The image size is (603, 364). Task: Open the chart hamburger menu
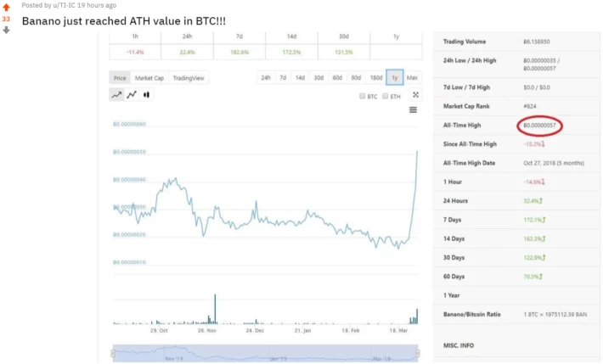coord(413,110)
